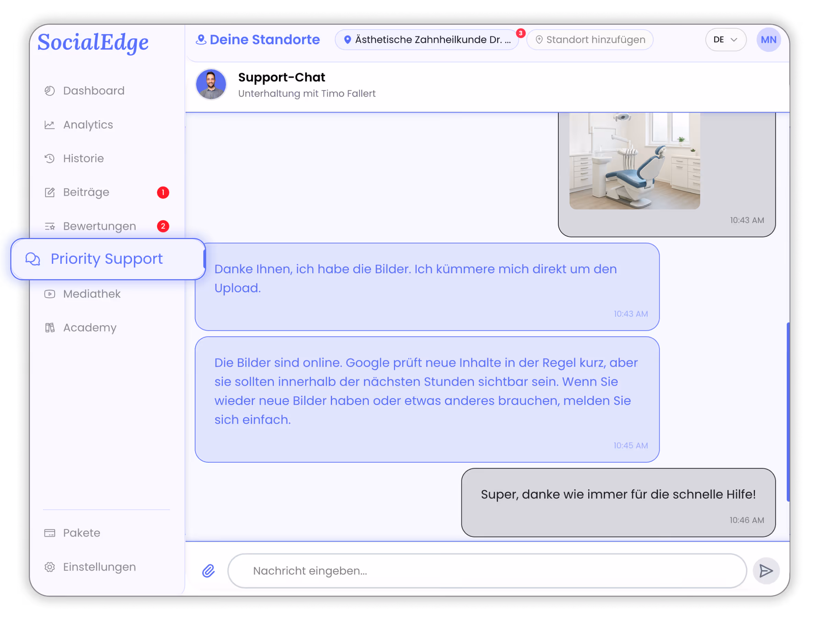The height and width of the screenshot is (644, 838).
Task: Open the DE language dropdown
Action: click(725, 39)
